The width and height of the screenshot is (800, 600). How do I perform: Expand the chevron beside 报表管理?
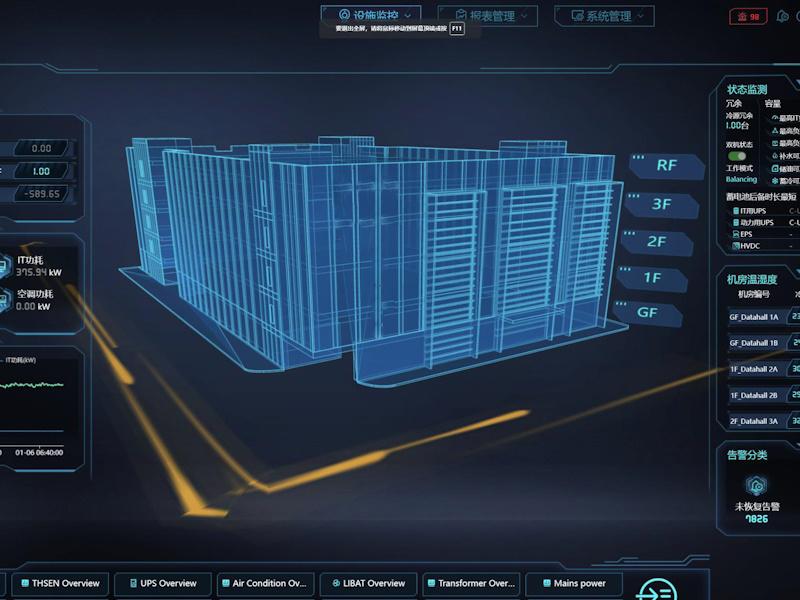point(524,16)
